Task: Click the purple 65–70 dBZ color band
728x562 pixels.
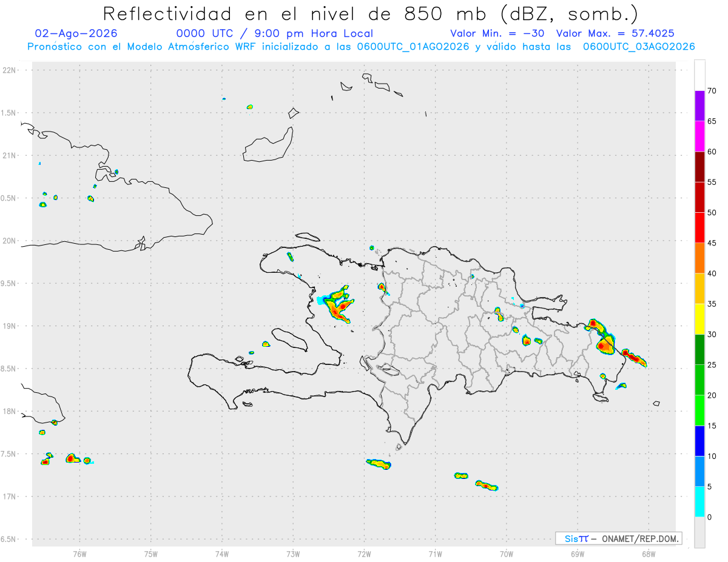Action: point(699,106)
